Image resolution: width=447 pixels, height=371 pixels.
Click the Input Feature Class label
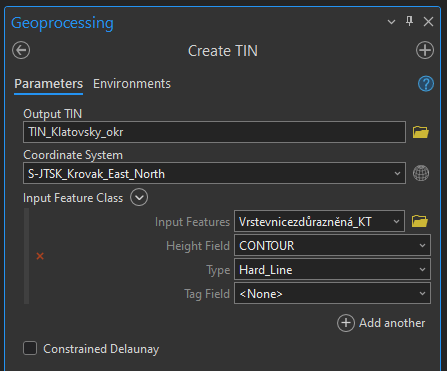pyautogui.click(x=73, y=198)
